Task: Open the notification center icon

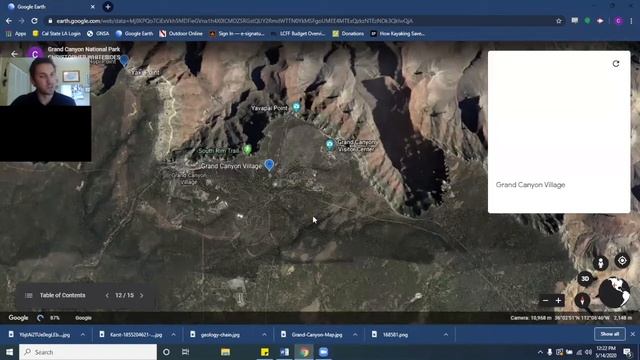Action: pyautogui.click(x=627, y=352)
